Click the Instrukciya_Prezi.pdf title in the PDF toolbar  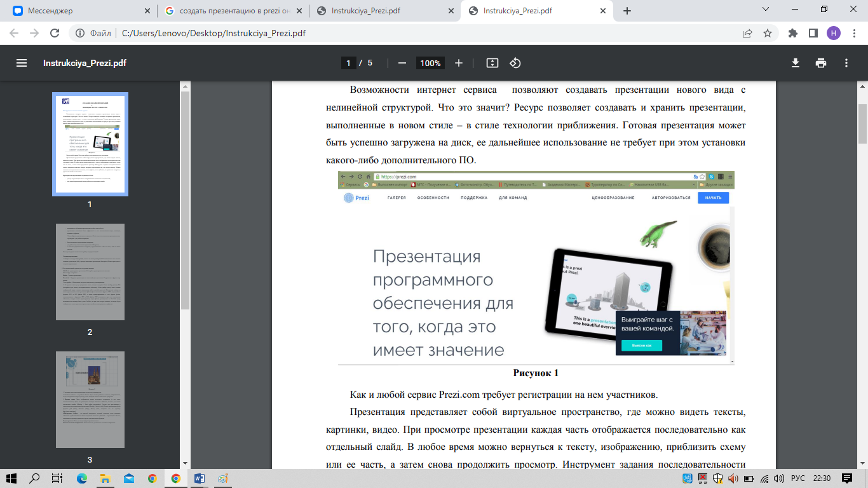pos(85,63)
